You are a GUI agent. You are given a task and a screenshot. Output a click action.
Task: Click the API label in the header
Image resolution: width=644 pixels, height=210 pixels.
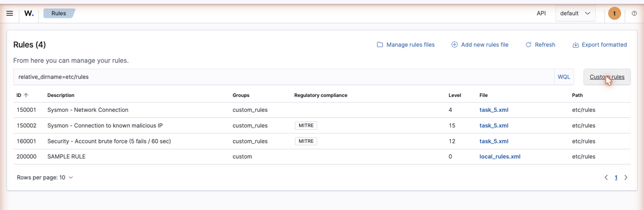tap(541, 13)
